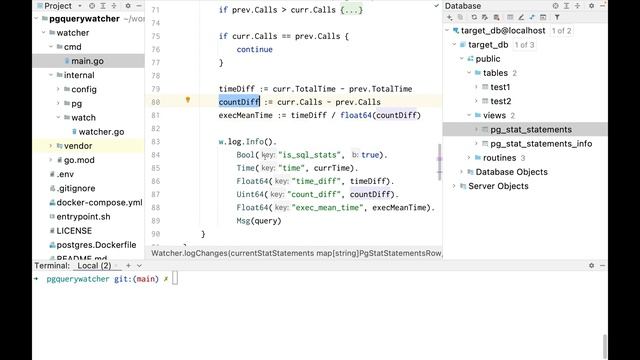640x360 pixels.
Task: Select postgres.Dockerfile in project tree
Action: (x=96, y=245)
